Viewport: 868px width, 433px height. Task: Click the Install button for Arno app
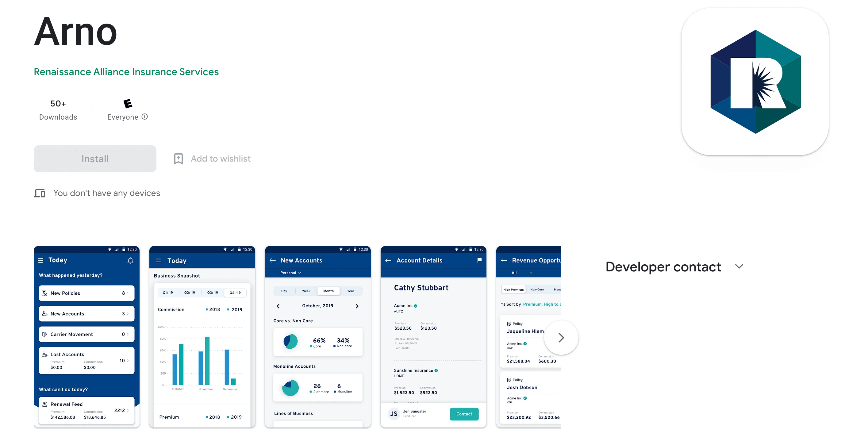[x=95, y=159]
